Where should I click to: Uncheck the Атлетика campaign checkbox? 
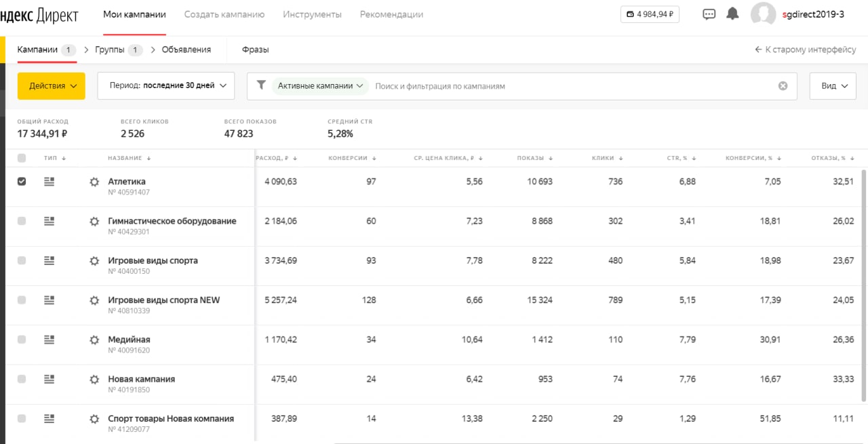(x=22, y=182)
